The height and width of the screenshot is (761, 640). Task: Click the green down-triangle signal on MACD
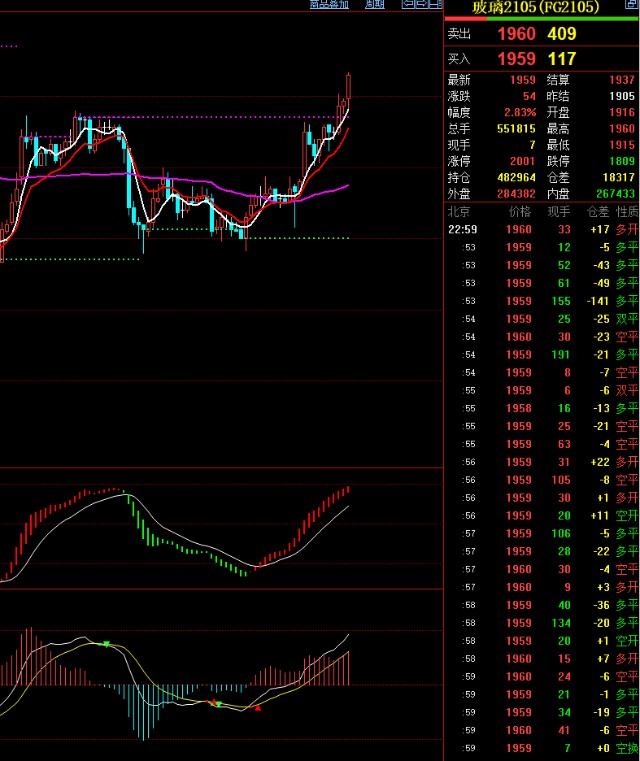point(105,644)
